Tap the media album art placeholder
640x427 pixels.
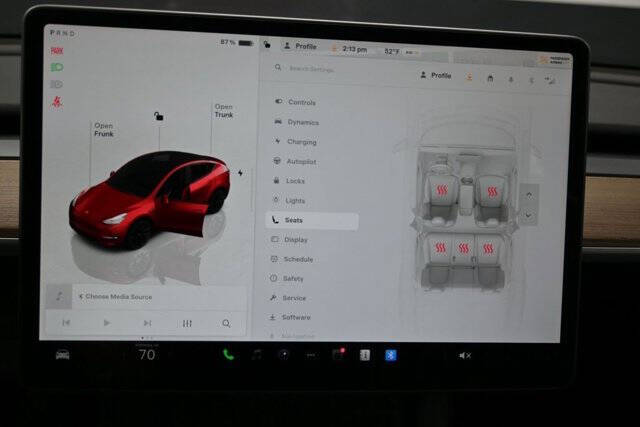pos(59,296)
